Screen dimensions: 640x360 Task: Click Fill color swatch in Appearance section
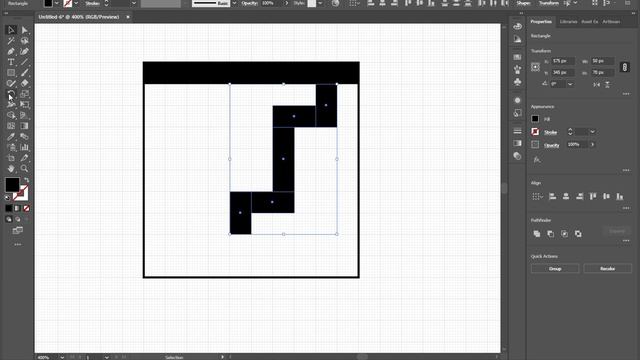point(535,119)
